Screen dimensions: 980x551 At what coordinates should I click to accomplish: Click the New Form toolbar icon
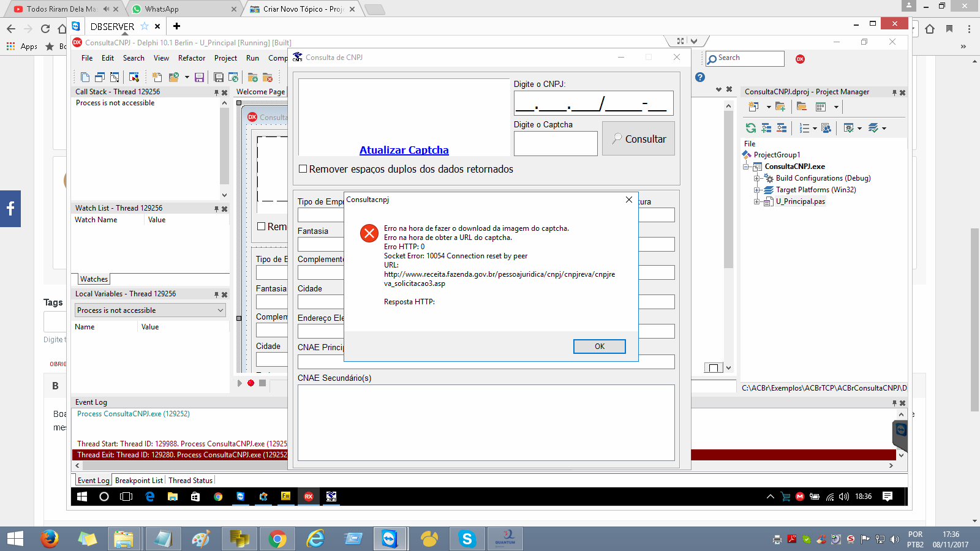tap(134, 77)
